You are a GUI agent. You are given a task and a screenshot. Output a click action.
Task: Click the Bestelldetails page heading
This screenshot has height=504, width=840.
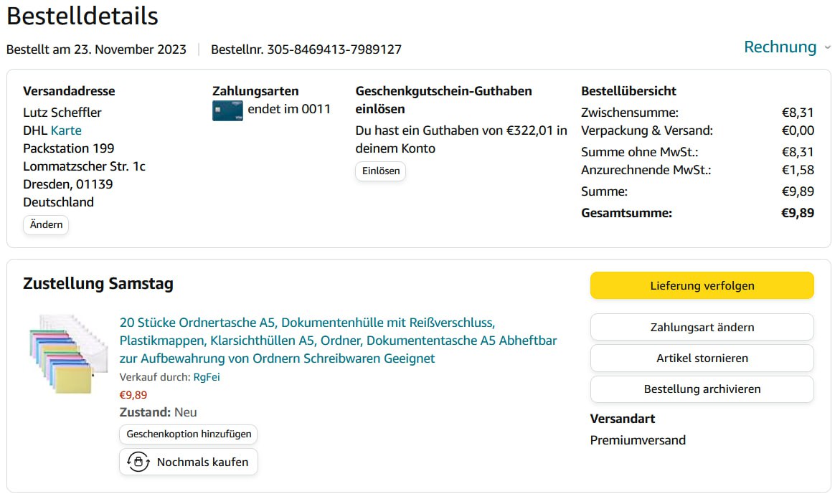(82, 16)
